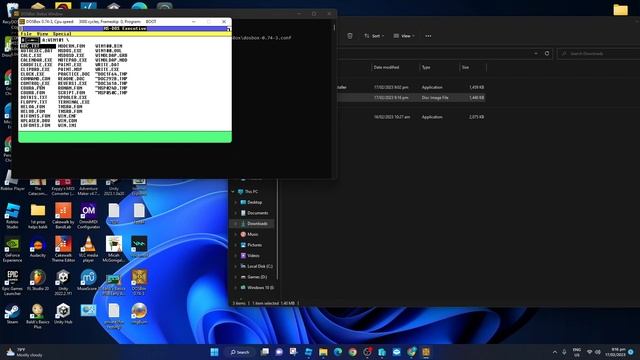The image size is (640, 360).
Task: Open Microsoft Edge from the taskbar
Action: (338, 352)
